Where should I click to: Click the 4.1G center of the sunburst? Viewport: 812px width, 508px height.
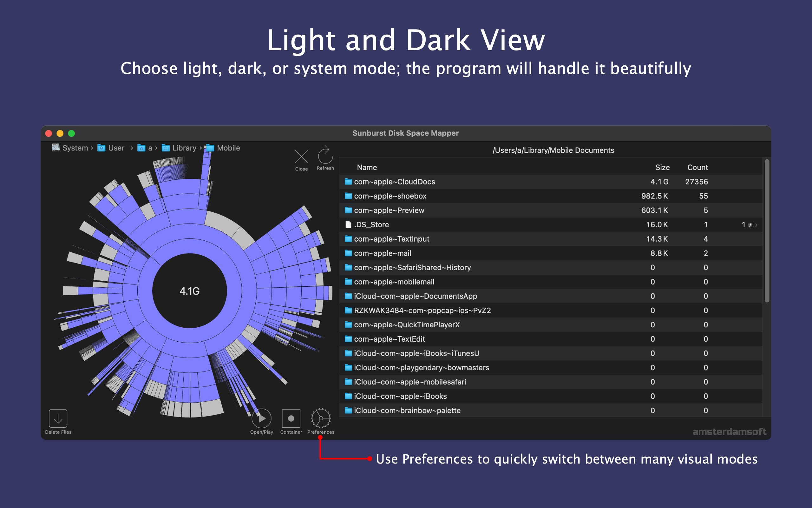click(x=190, y=291)
